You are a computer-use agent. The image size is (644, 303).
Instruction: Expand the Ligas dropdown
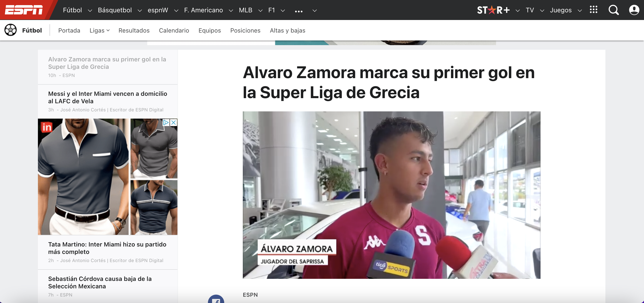[x=100, y=30]
